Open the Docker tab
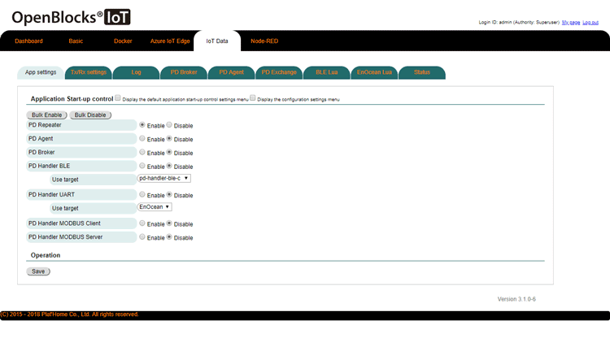The image size is (610, 364). click(123, 41)
